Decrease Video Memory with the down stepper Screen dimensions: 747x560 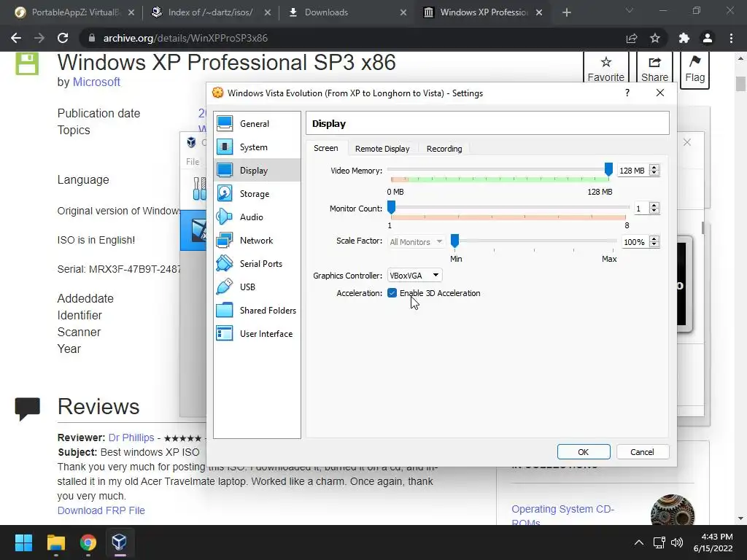(x=654, y=174)
